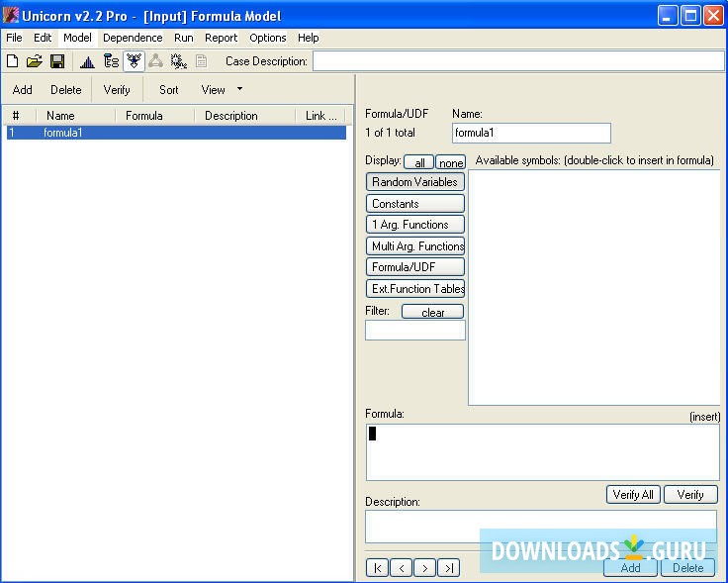Image resolution: width=728 pixels, height=583 pixels.
Task: Select the Formula model toolbar icon
Action: pos(134,61)
